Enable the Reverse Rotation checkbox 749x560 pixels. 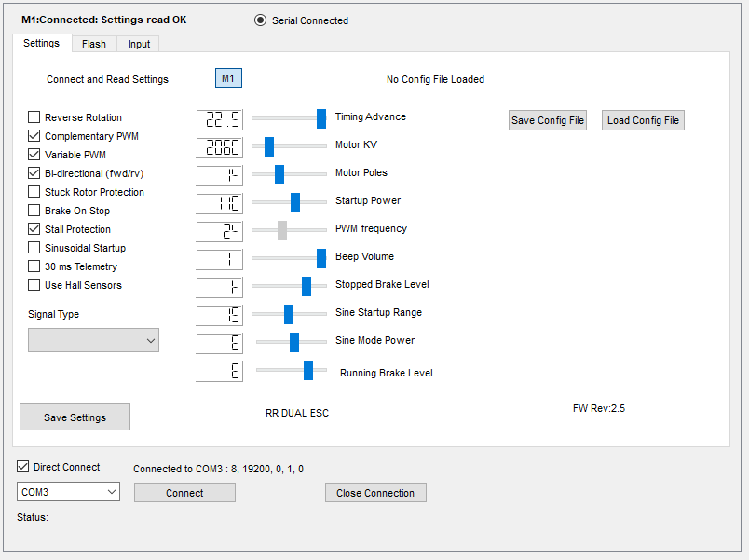pos(34,117)
